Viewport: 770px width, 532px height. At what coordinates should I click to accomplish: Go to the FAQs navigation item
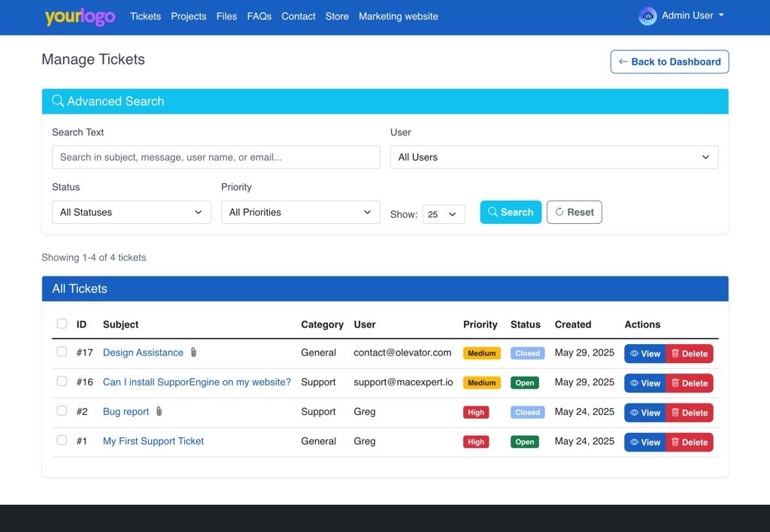[x=259, y=16]
